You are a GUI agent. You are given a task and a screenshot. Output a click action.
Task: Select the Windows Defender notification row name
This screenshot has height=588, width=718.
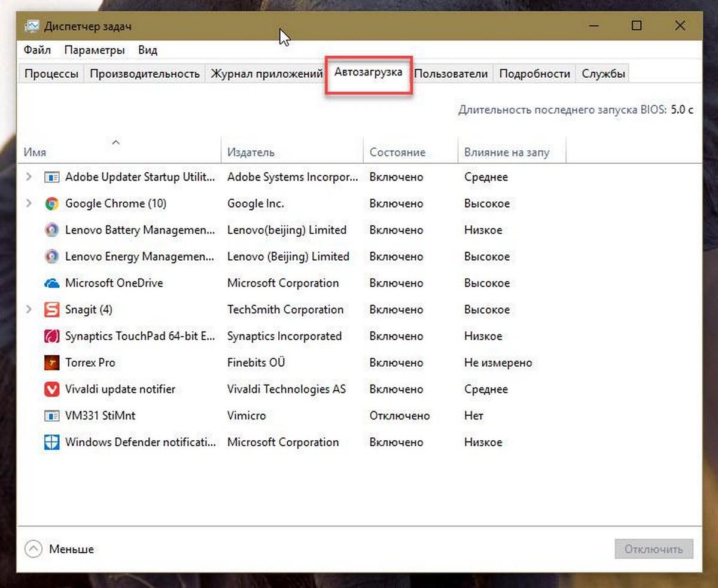(x=141, y=443)
